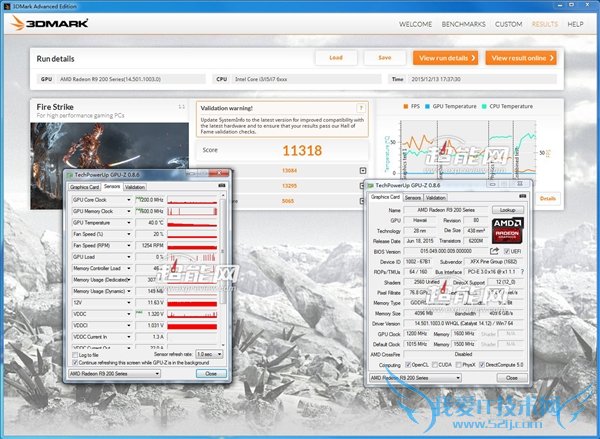Open the Sensor refresh rate combo box
600x439 pixels.
pyautogui.click(x=209, y=354)
